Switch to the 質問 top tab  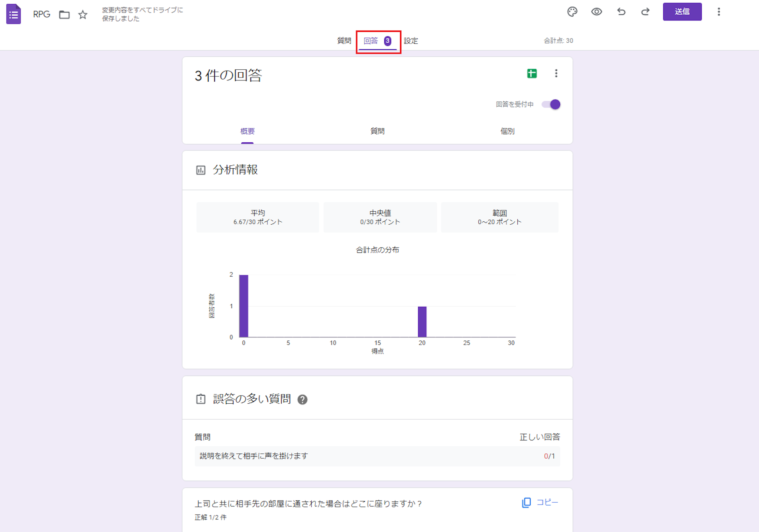(x=344, y=41)
